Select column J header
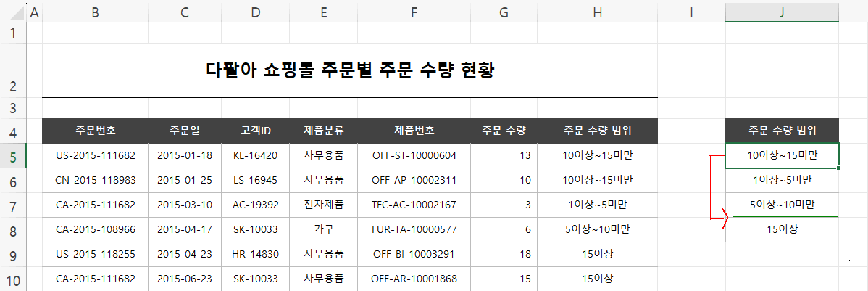Screen dimensions: 868x291 pyautogui.click(x=782, y=13)
